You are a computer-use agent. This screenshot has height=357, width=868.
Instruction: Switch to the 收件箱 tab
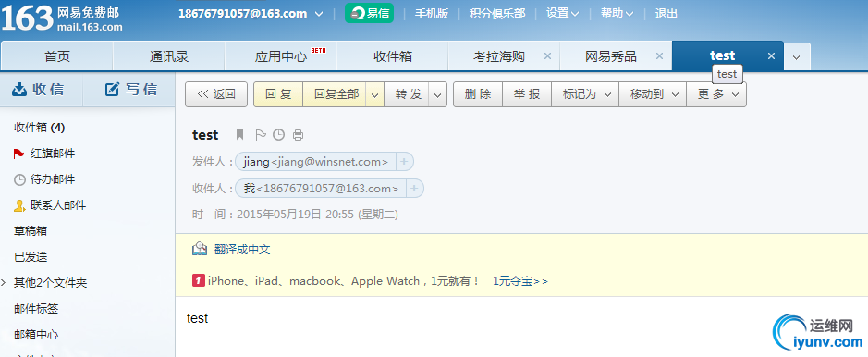click(393, 56)
